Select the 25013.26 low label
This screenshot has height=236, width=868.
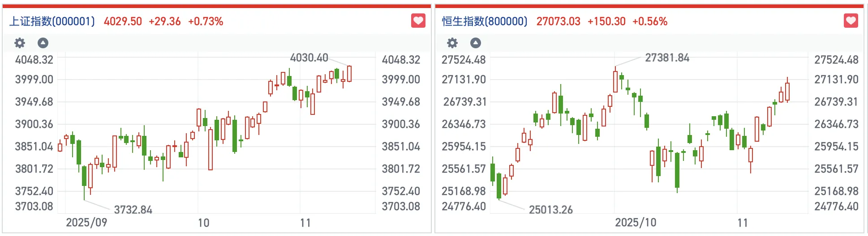[550, 210]
